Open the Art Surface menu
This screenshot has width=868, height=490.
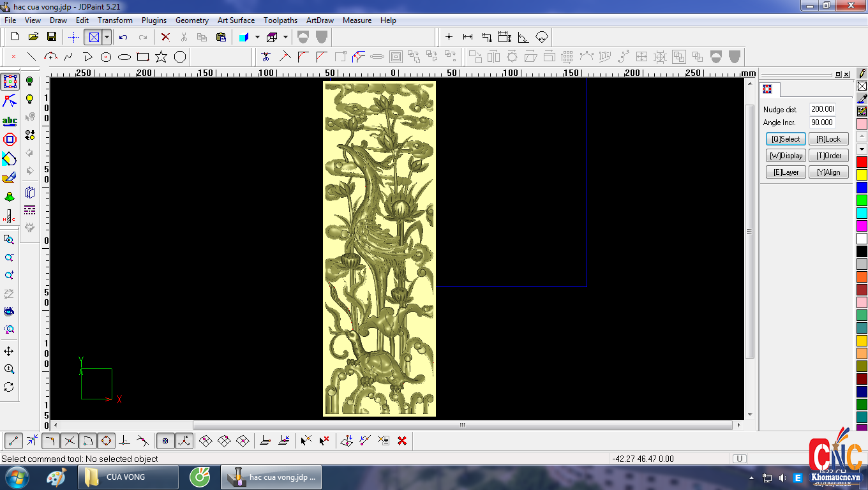[x=236, y=20]
